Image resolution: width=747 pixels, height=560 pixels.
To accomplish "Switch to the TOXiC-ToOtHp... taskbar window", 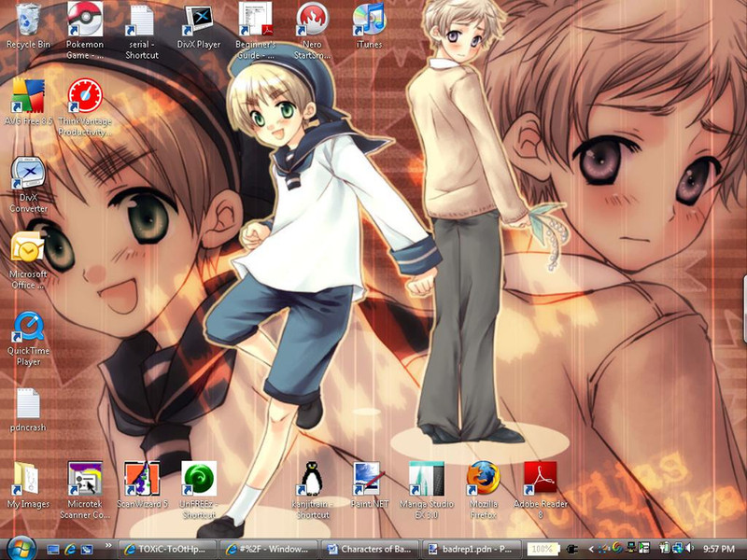I will pos(166,549).
